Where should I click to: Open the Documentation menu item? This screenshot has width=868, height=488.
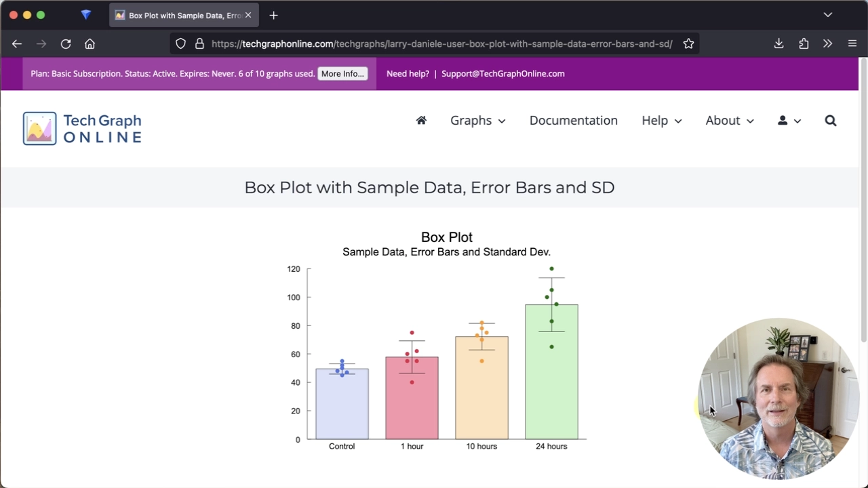point(573,121)
